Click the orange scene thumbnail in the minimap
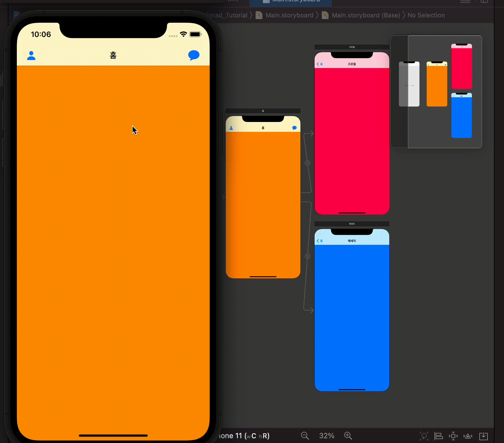The image size is (504, 443). [437, 84]
